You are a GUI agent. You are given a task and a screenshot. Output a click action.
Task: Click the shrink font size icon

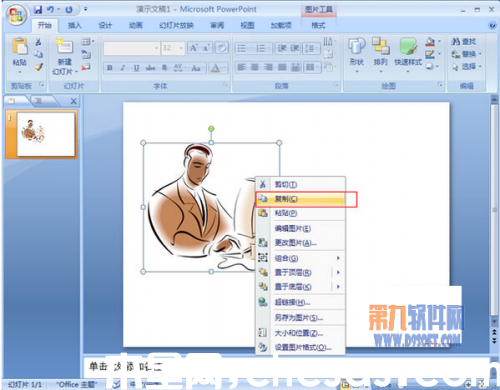(x=205, y=48)
